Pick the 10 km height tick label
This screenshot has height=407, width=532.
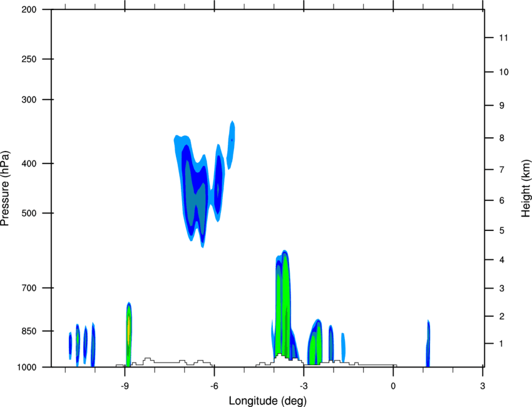tap(504, 72)
